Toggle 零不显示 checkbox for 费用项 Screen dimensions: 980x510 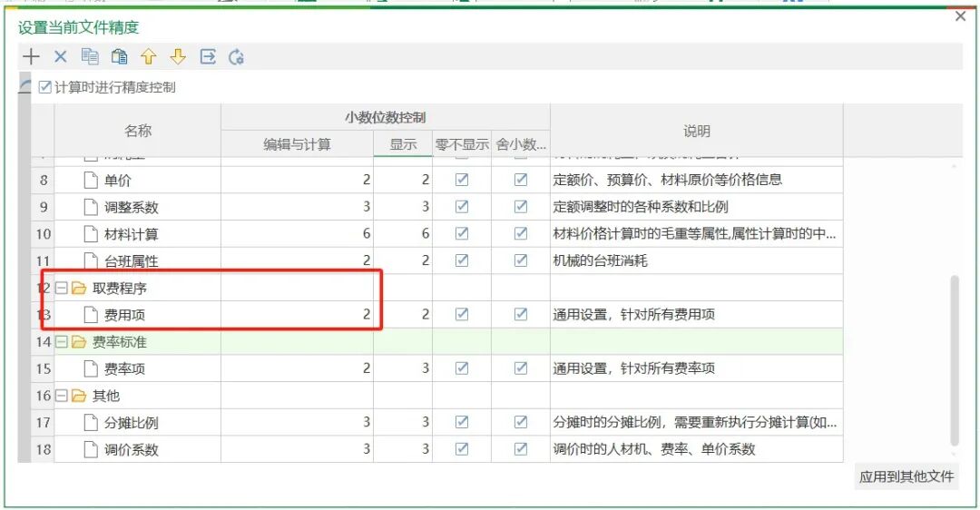pyautogui.click(x=462, y=314)
